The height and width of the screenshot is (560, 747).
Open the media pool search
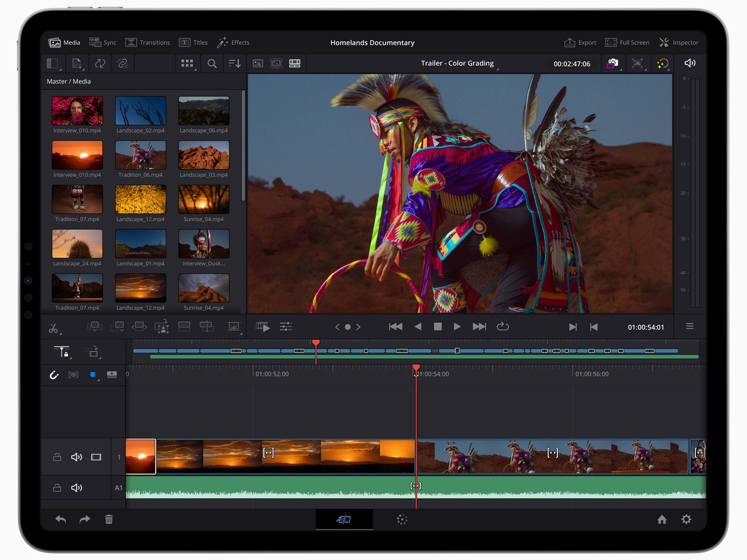pyautogui.click(x=212, y=63)
